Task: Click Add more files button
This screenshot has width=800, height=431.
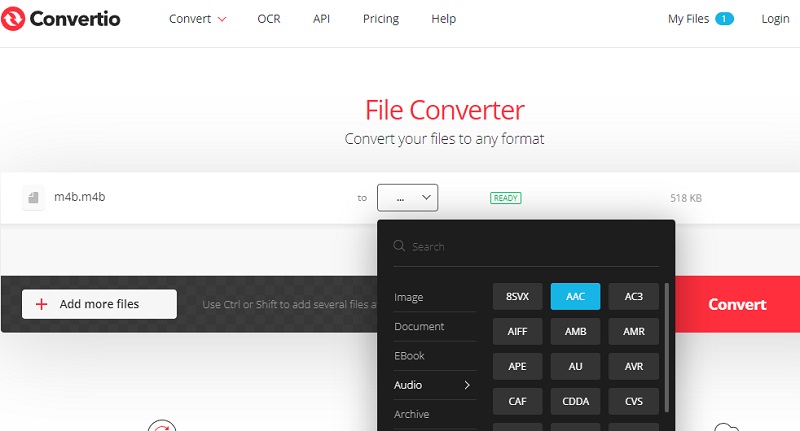Action: pyautogui.click(x=99, y=305)
